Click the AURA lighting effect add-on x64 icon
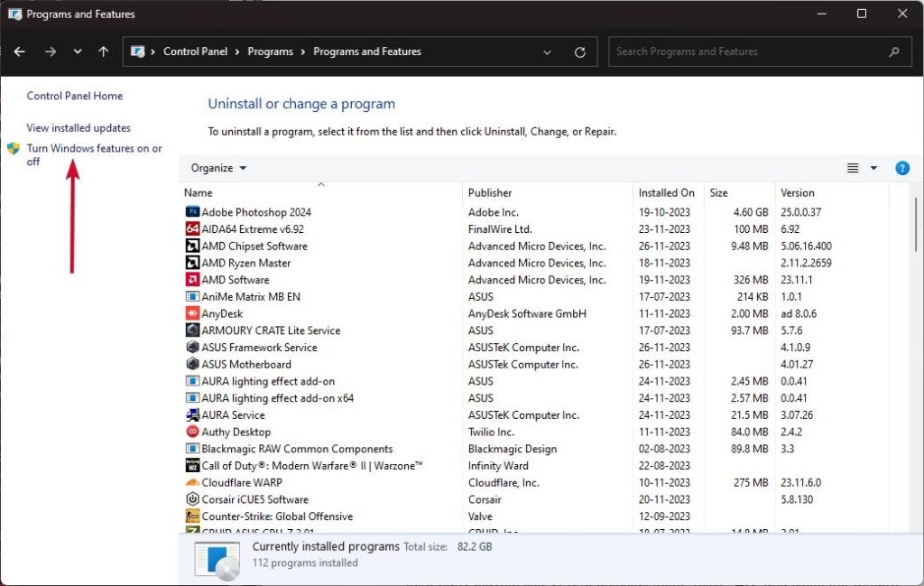Image resolution: width=924 pixels, height=586 pixels. tap(192, 398)
